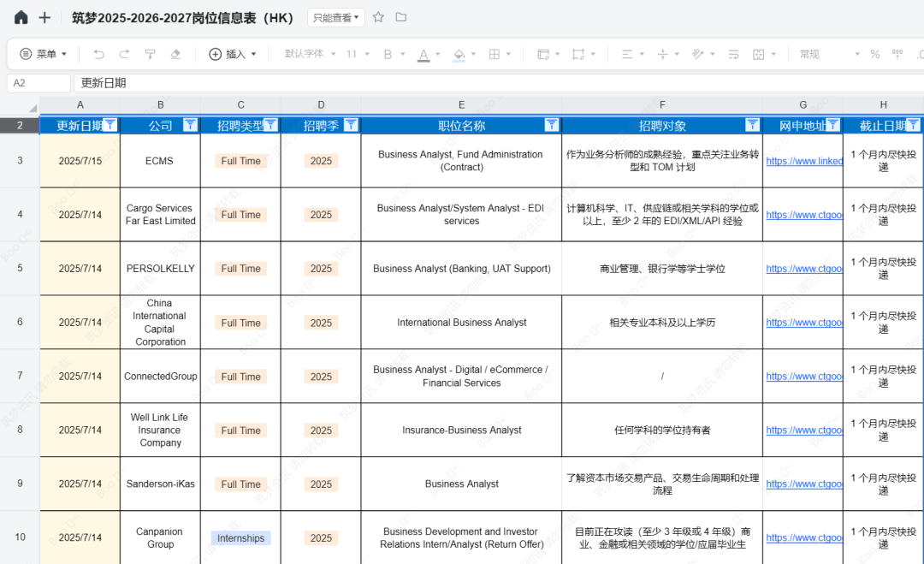This screenshot has width=924, height=564.
Task: Select column E header
Action: tap(461, 105)
